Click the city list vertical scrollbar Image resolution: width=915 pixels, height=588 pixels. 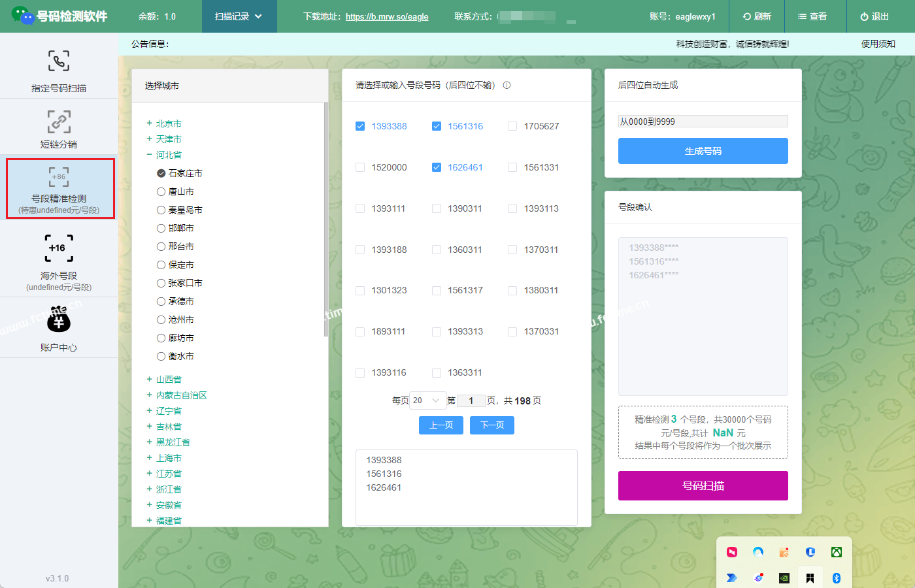[325, 222]
